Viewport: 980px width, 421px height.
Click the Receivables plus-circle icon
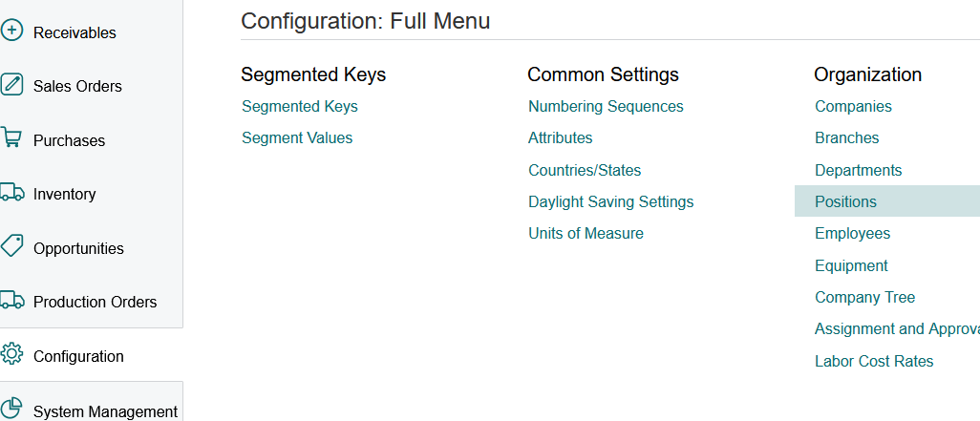point(11,31)
